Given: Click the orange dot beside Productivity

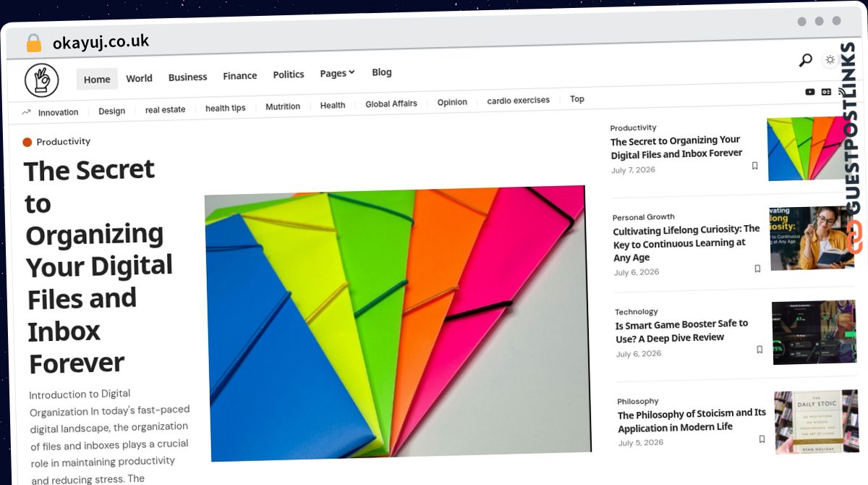Looking at the screenshot, I should click(x=27, y=143).
